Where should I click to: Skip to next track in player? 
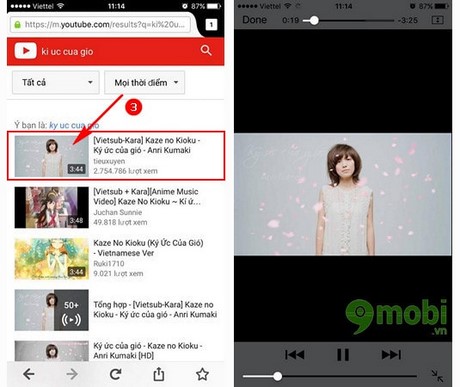(x=391, y=355)
